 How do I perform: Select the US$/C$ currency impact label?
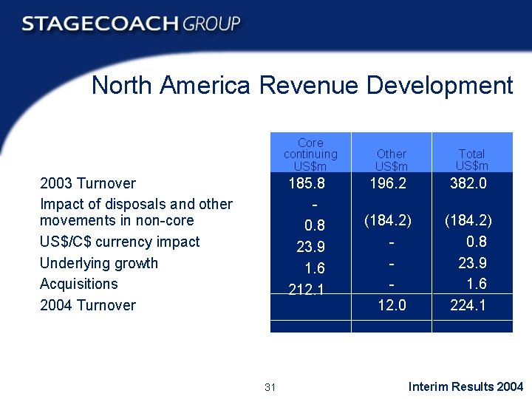[x=120, y=242]
